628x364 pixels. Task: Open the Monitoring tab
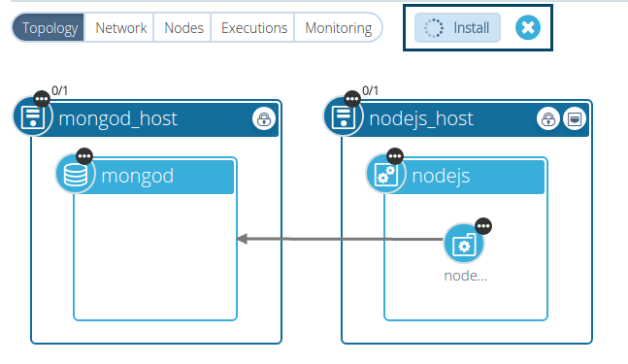pos(338,27)
